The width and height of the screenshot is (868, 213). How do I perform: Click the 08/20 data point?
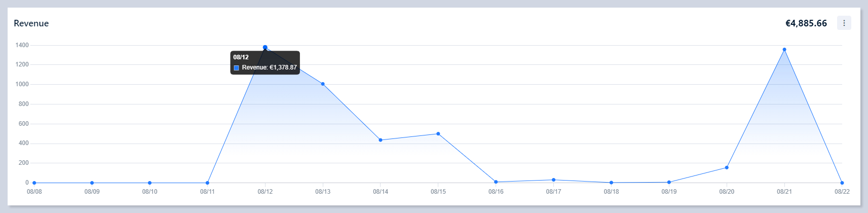click(x=727, y=167)
